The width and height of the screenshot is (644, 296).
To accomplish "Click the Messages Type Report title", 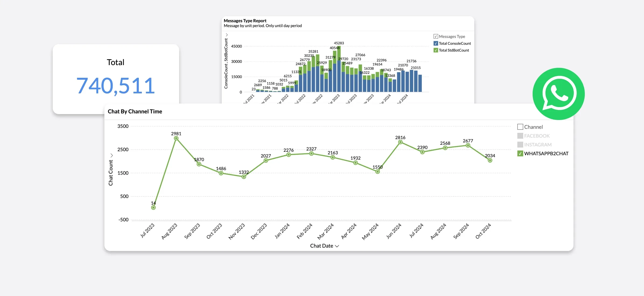I will pyautogui.click(x=245, y=21).
